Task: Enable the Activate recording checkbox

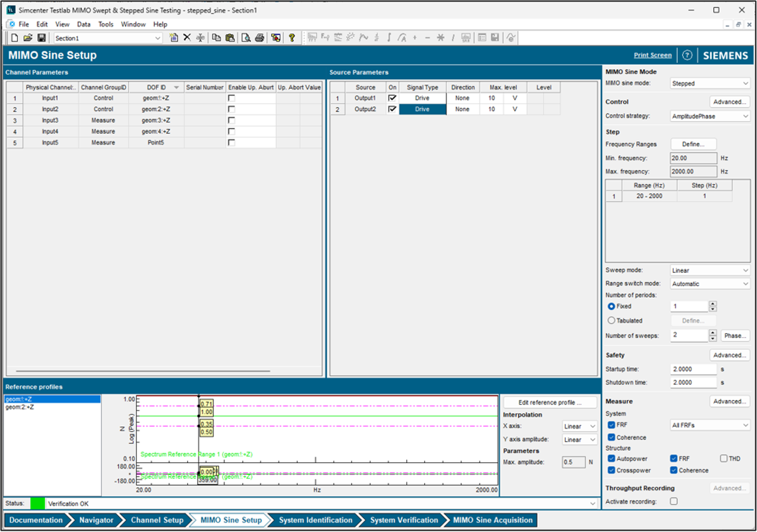Action: pos(673,501)
